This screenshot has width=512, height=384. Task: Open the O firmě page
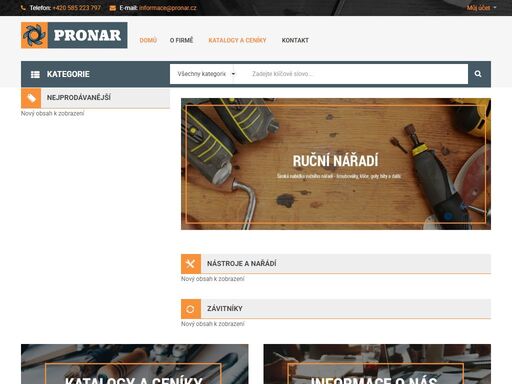(x=181, y=40)
